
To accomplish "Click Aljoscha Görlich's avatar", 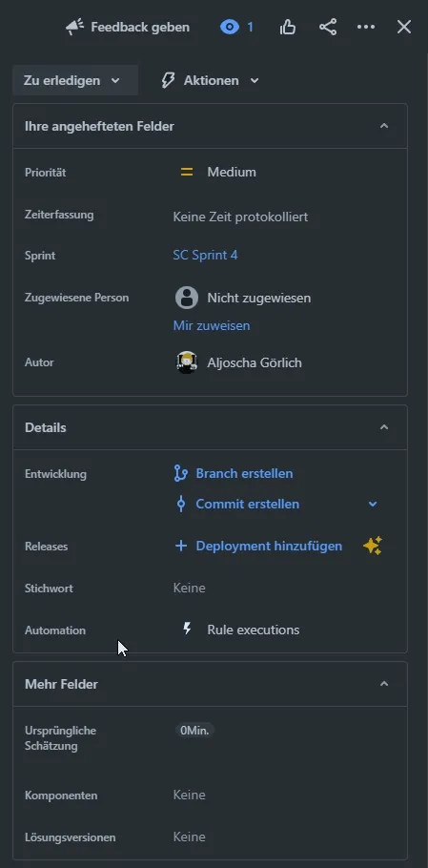I will pyautogui.click(x=187, y=362).
